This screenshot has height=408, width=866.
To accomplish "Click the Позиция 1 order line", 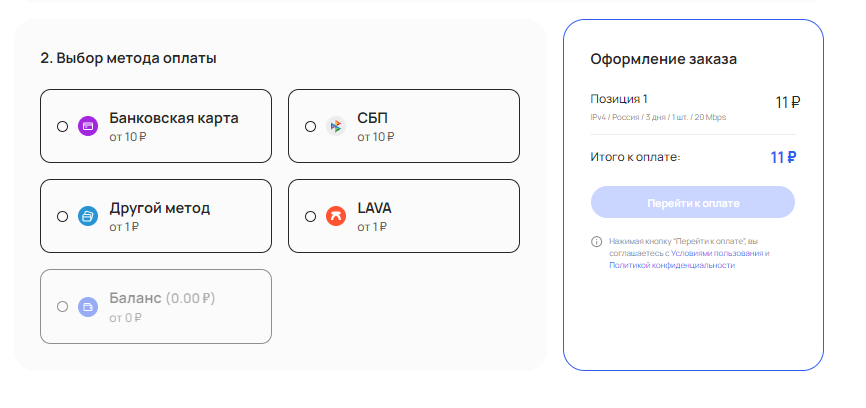I will pyautogui.click(x=619, y=99).
